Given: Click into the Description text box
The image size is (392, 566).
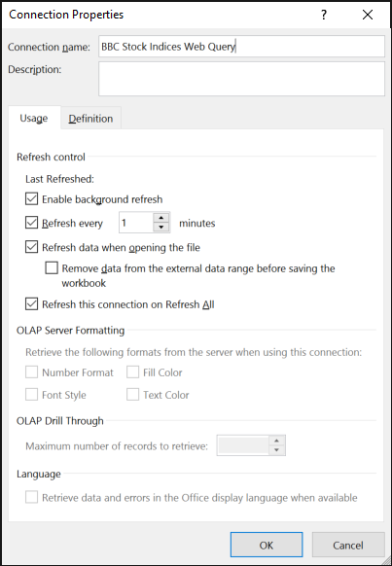Looking at the screenshot, I should tap(241, 79).
